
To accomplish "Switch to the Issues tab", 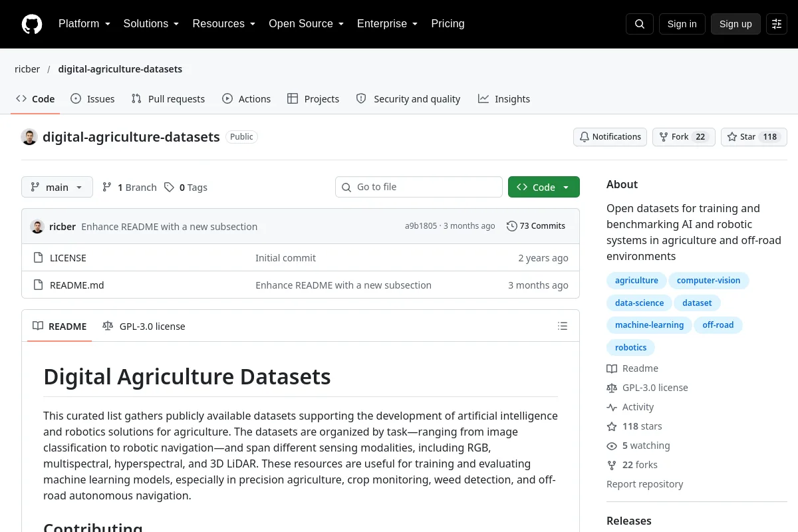I will tap(92, 99).
